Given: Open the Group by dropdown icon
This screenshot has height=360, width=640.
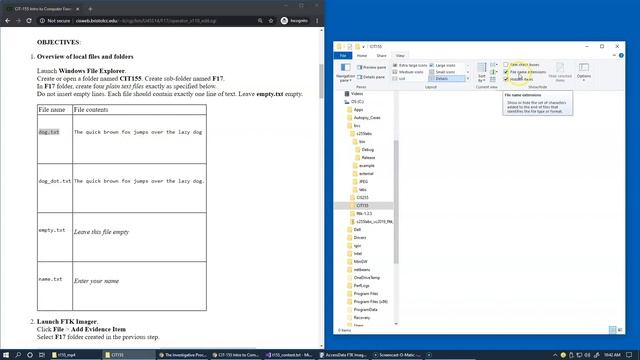Looking at the screenshot, I should tap(493, 65).
